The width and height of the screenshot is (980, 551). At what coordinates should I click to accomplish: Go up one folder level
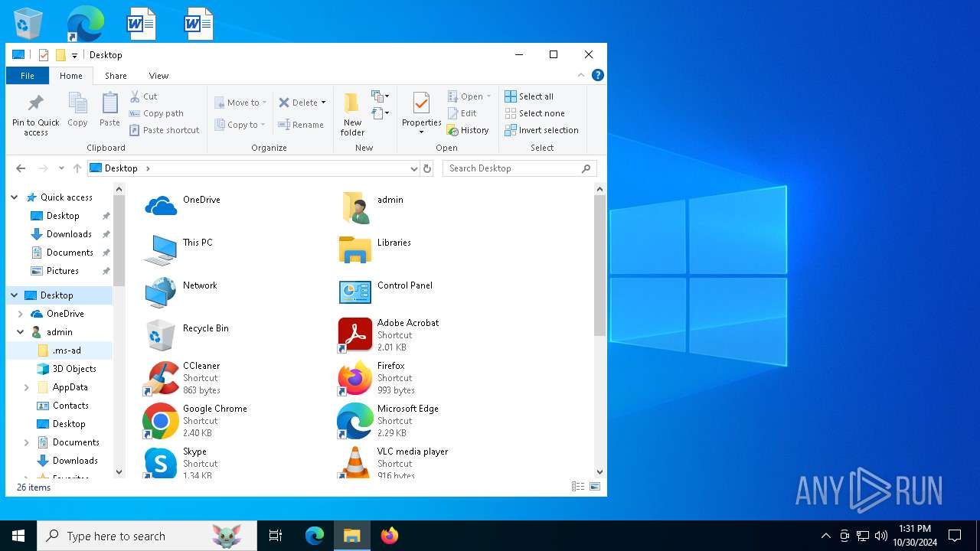pyautogui.click(x=77, y=168)
